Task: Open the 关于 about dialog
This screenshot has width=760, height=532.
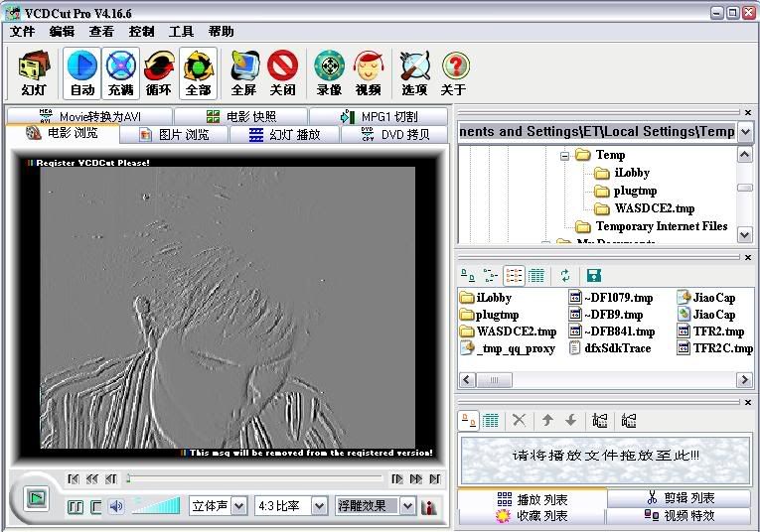Action: 454,73
